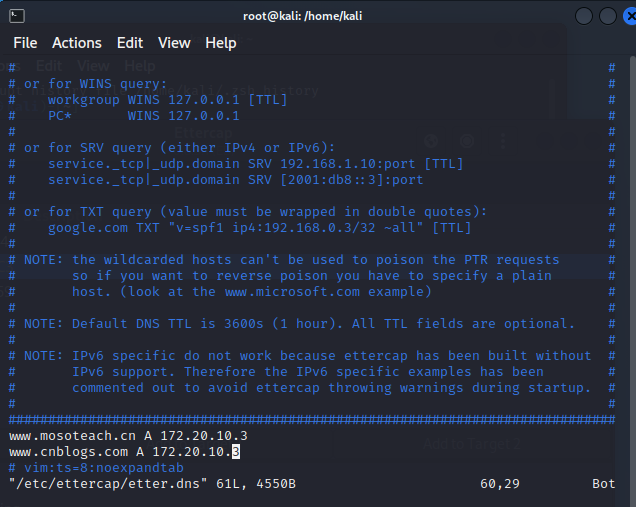Open the View menu
Screen dimensions: 636x507
[x=174, y=43]
